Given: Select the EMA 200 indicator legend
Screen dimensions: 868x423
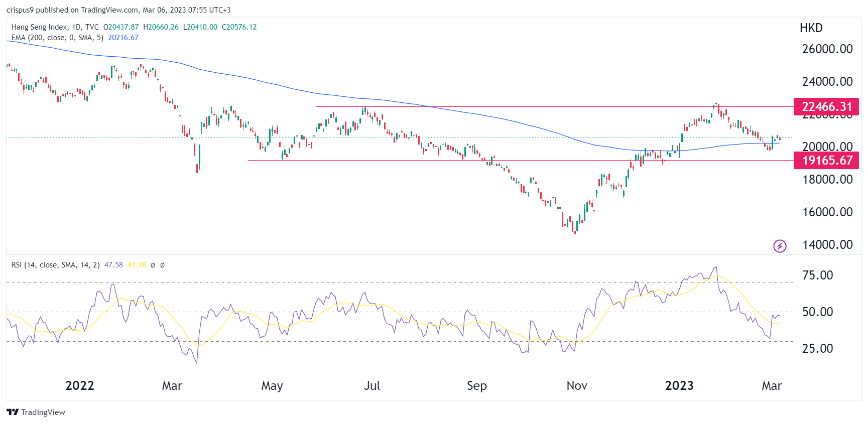Looking at the screenshot, I should 57,38.
